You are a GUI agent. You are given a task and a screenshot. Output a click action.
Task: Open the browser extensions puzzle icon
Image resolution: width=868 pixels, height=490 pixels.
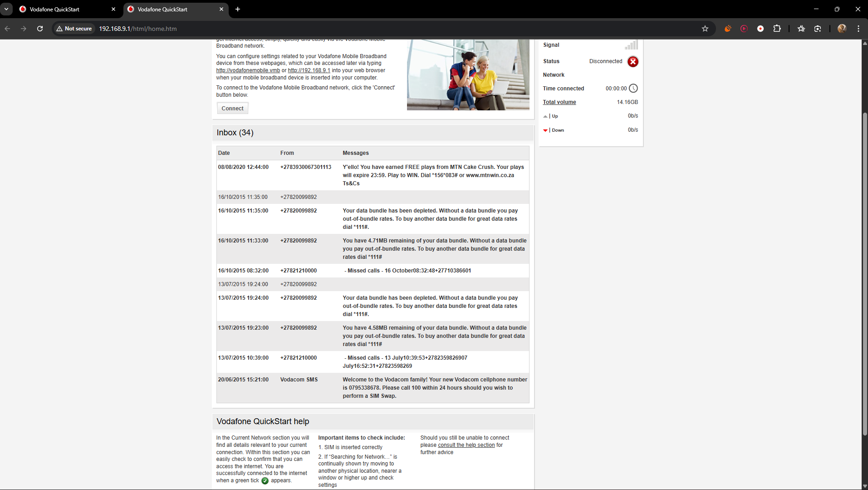(x=777, y=29)
